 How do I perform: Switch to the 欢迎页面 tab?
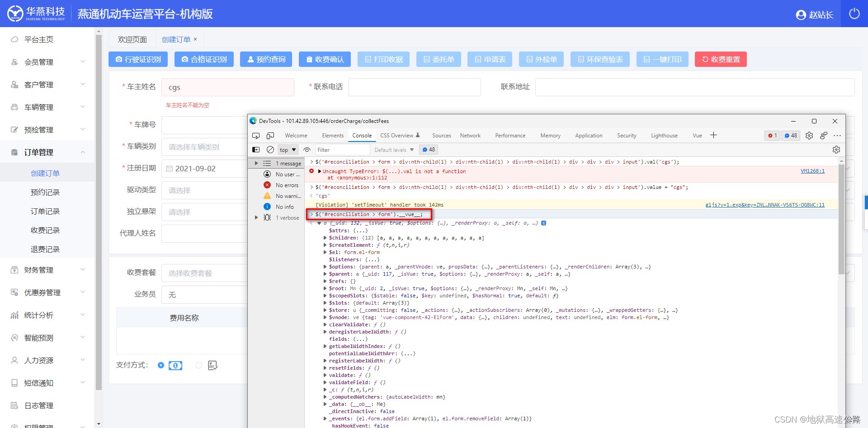click(132, 40)
